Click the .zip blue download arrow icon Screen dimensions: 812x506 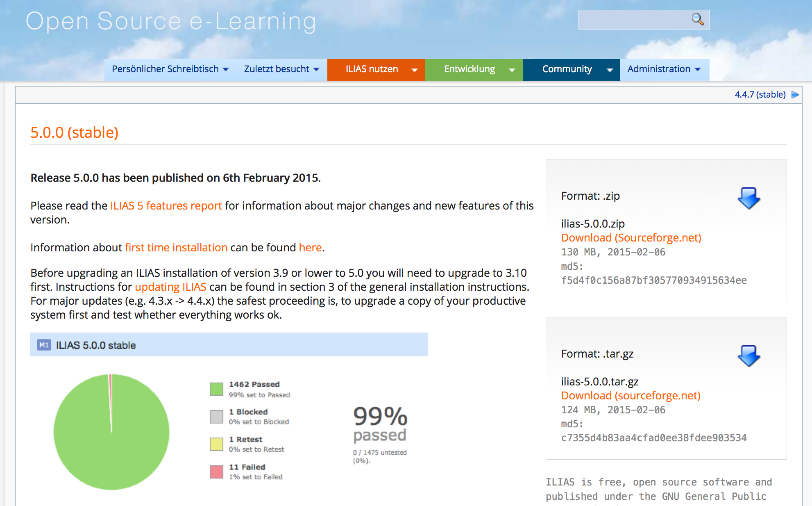click(748, 198)
